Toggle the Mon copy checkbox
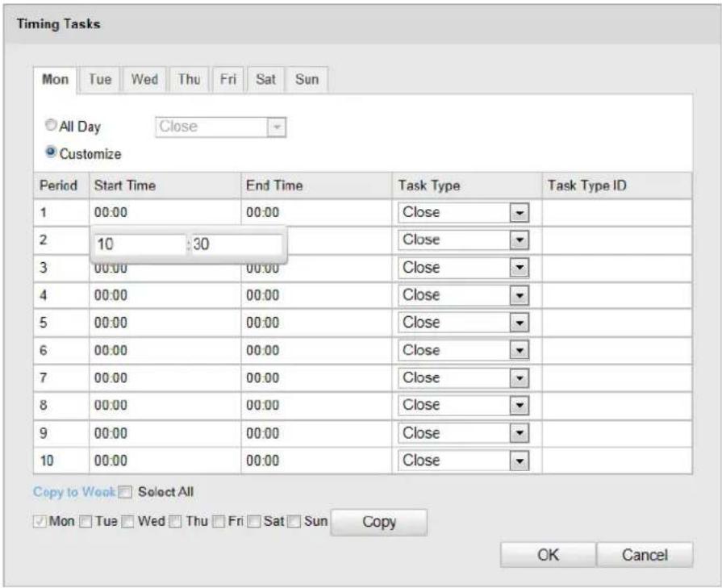The image size is (722, 588). (40, 522)
